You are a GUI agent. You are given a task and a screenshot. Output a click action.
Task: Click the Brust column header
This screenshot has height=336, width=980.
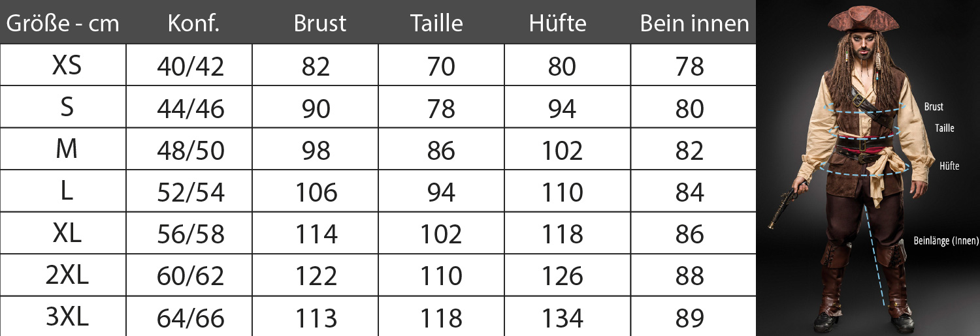point(319,23)
